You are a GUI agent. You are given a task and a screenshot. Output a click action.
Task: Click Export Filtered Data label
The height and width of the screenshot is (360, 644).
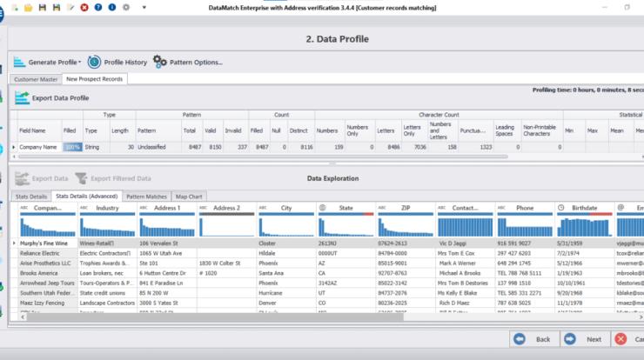coord(121,178)
